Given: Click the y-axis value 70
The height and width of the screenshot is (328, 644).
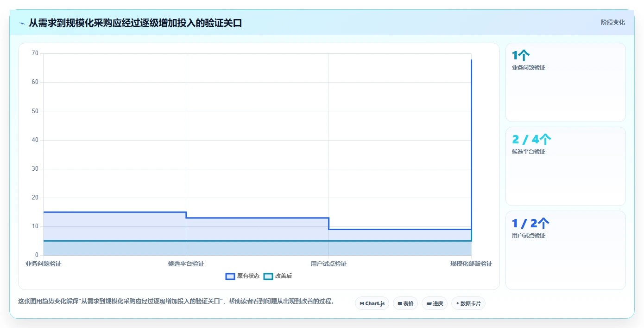Looking at the screenshot, I should point(35,53).
